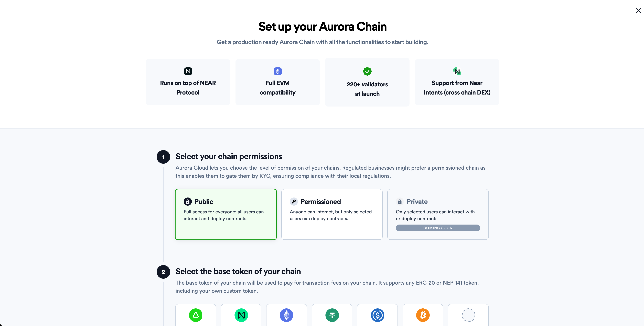The image size is (644, 326).
Task: Open the 220+ validators card
Action: click(367, 82)
